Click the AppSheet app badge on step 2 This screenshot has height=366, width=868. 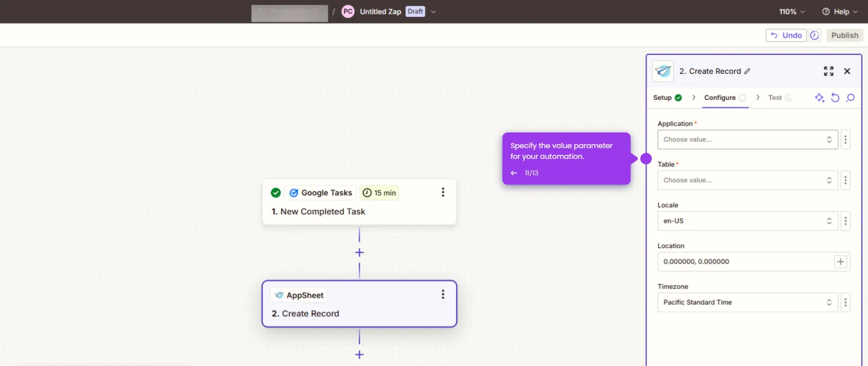pyautogui.click(x=299, y=295)
